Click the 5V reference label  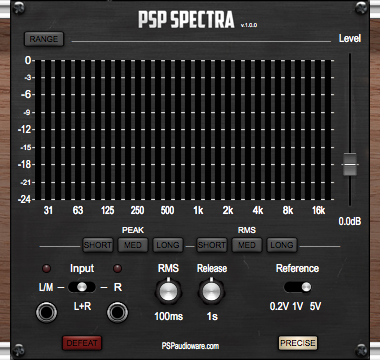(315, 306)
